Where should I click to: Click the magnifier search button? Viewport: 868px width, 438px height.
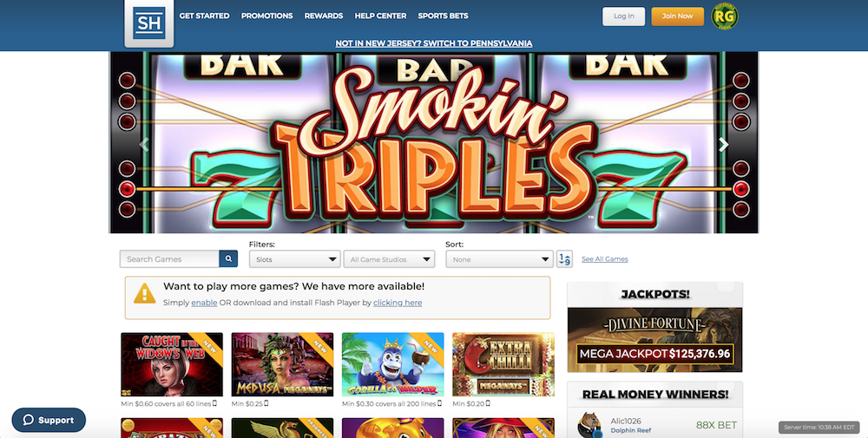pos(228,258)
